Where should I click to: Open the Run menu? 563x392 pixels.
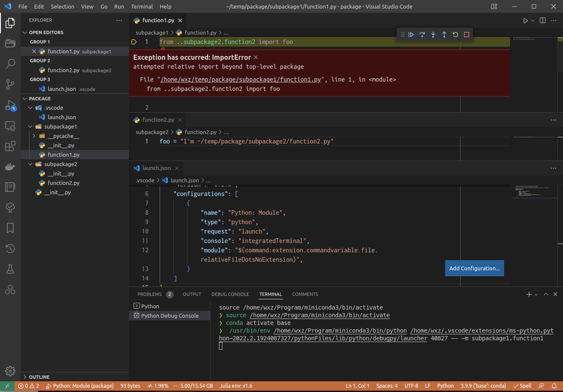[119, 6]
